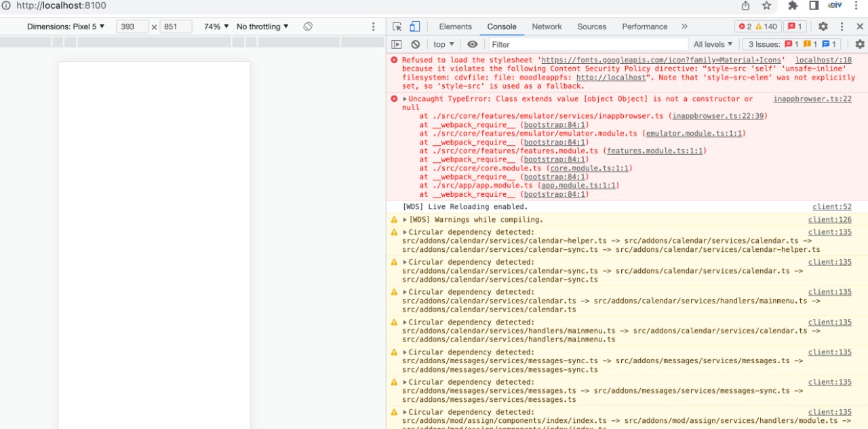868x429 pixels.
Task: Open the client:52 source link
Action: tap(832, 207)
